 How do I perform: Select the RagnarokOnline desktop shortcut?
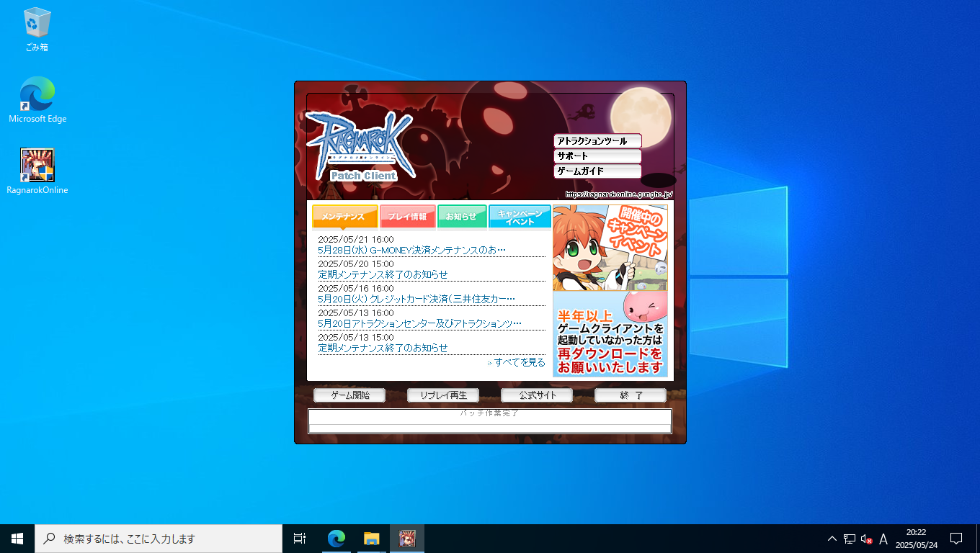pyautogui.click(x=37, y=171)
